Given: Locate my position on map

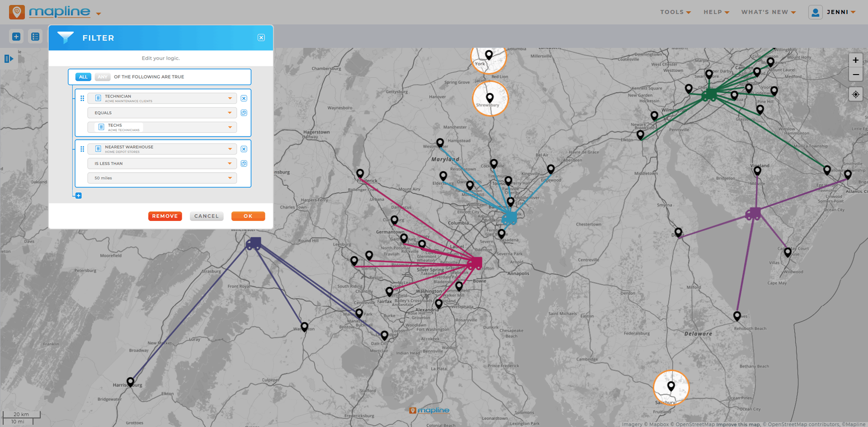Looking at the screenshot, I should point(855,94).
